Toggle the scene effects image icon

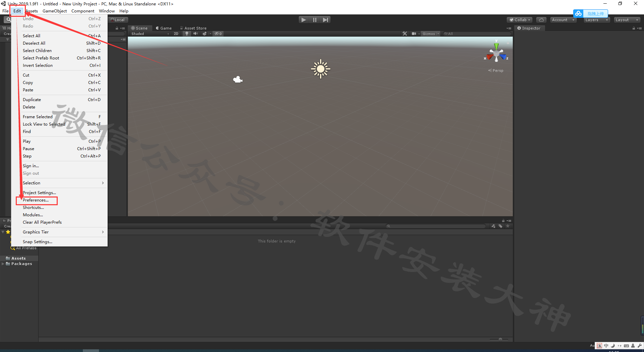(x=205, y=34)
